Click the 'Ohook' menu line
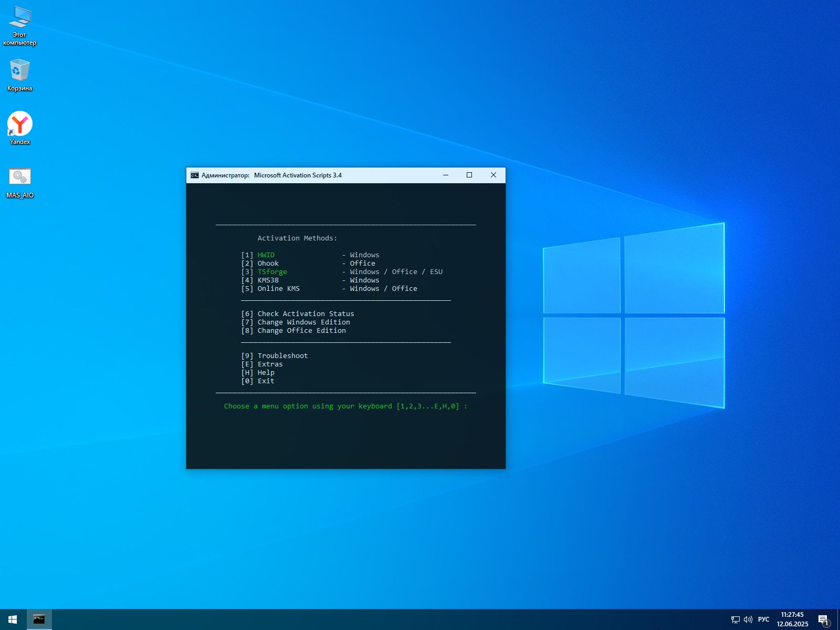Screen dimensions: 840x630 pos(308,264)
